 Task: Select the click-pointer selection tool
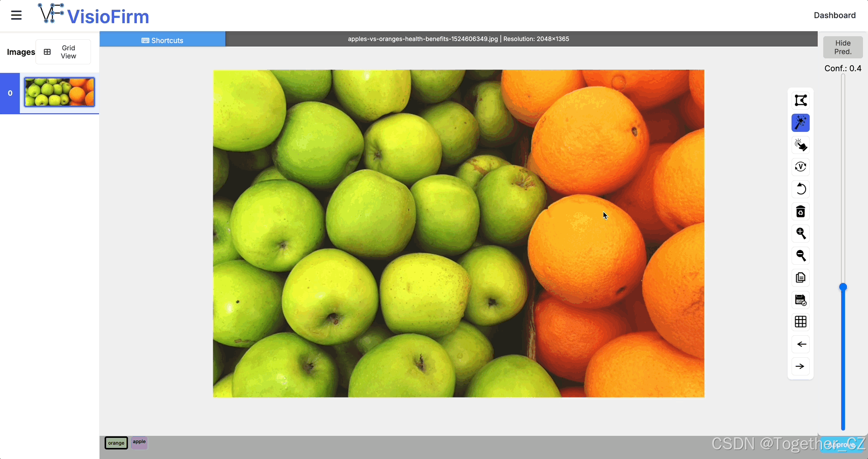(801, 145)
